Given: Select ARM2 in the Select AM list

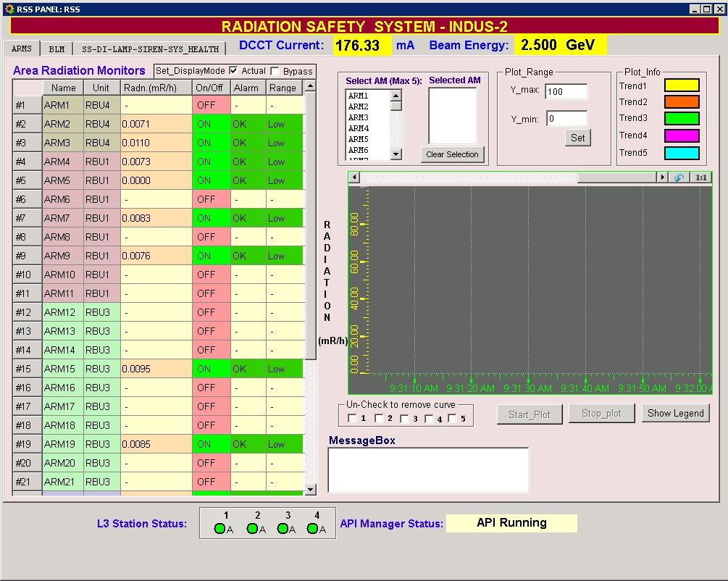Looking at the screenshot, I should (x=359, y=106).
